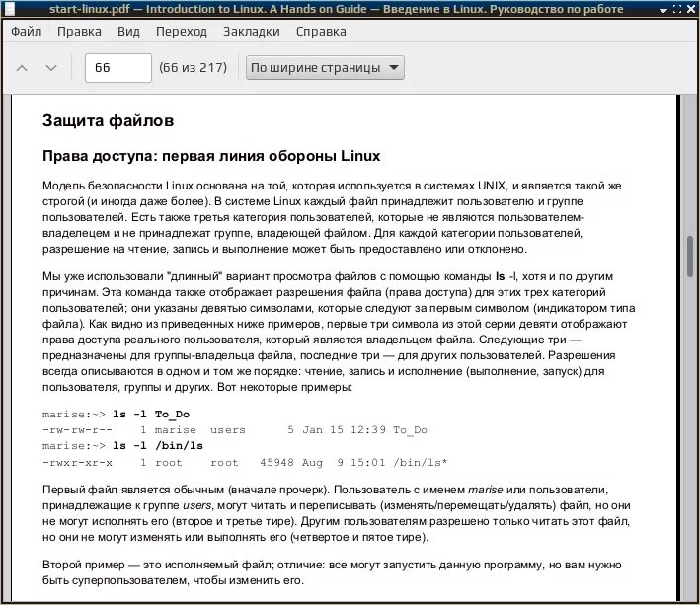Click the paragraph starting Модель безопасности Linux

(332, 217)
